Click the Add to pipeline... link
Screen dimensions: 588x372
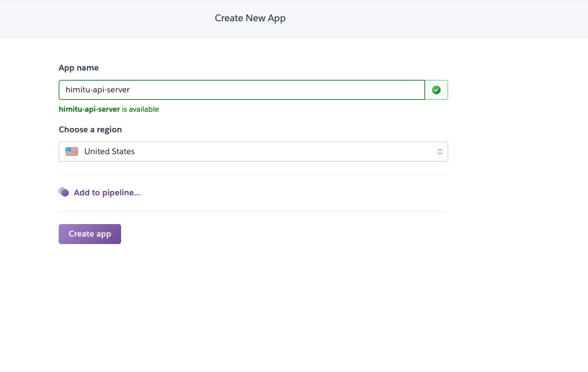[x=107, y=192]
